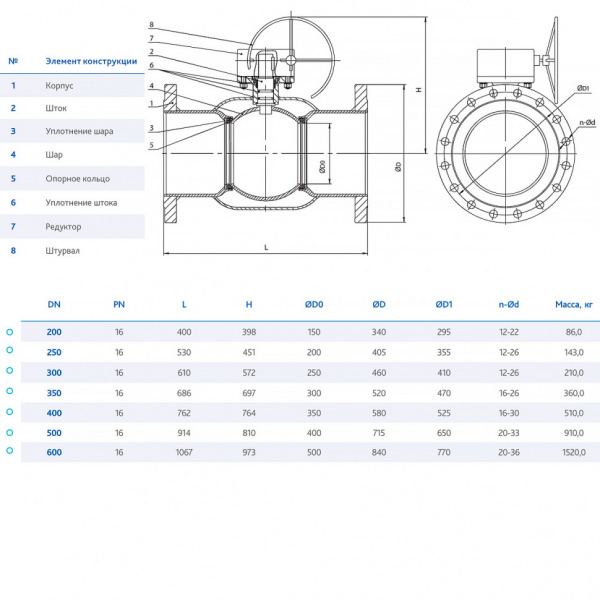Select the radio circle for DN 200 row
Viewport: 600px width, 600px height.
pos(10,332)
